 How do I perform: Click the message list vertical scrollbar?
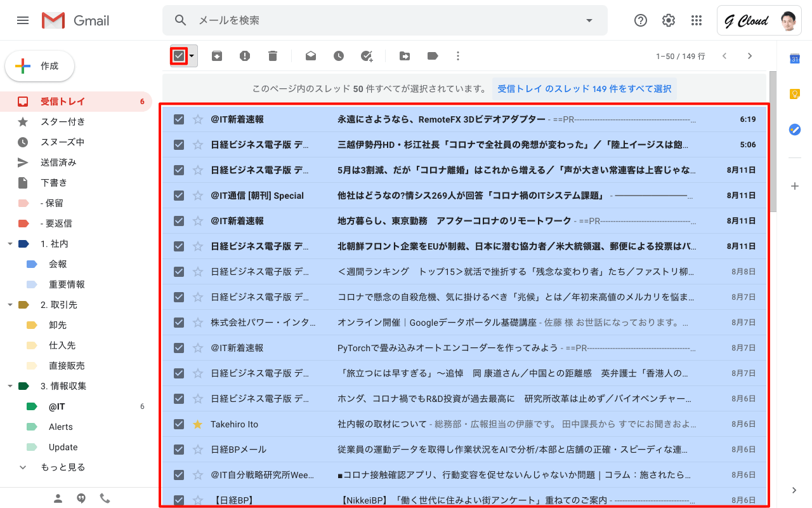pyautogui.click(x=773, y=141)
